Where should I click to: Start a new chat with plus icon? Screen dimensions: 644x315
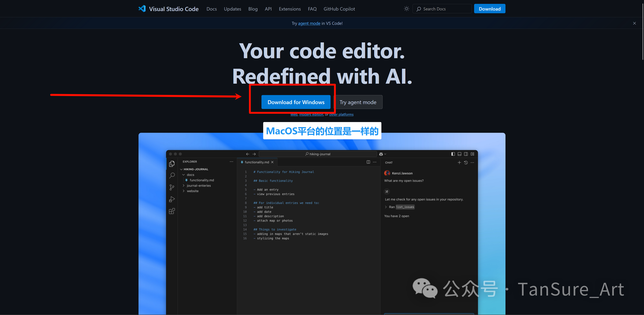[x=459, y=162]
